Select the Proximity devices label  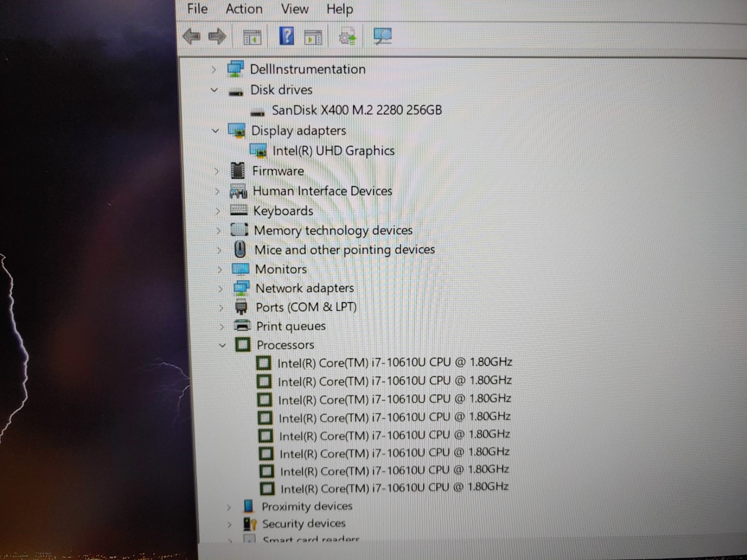307,506
